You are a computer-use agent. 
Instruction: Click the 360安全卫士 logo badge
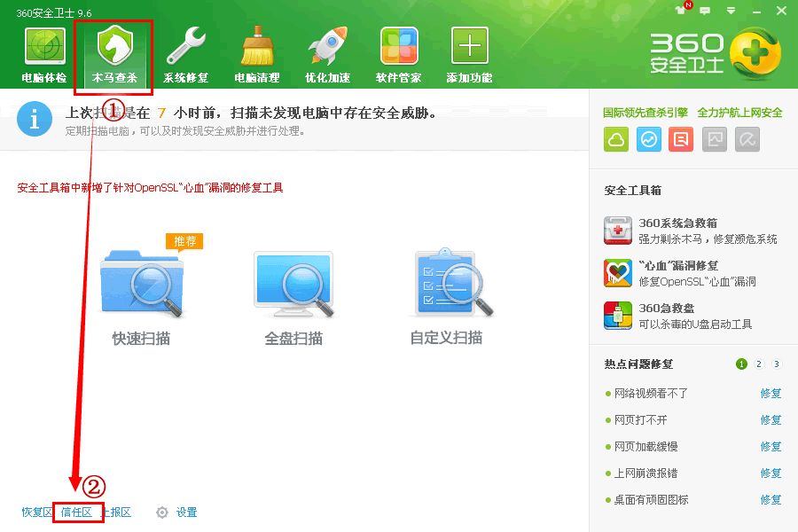755,53
